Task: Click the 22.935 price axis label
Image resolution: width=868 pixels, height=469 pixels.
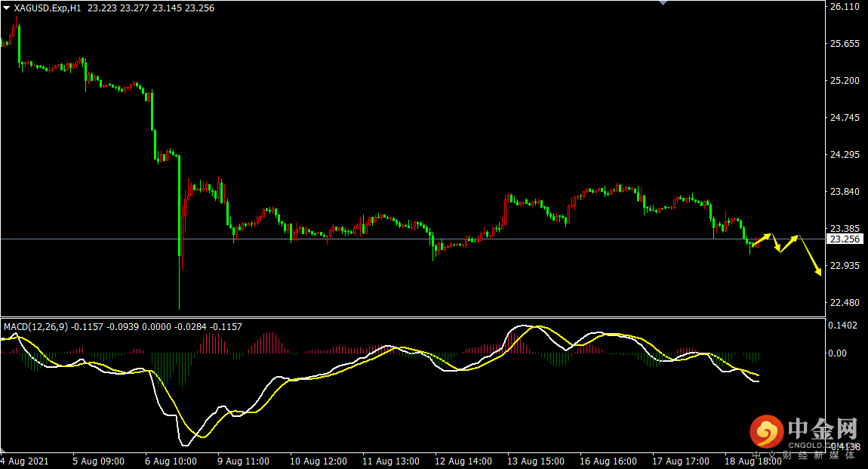Action: (845, 266)
